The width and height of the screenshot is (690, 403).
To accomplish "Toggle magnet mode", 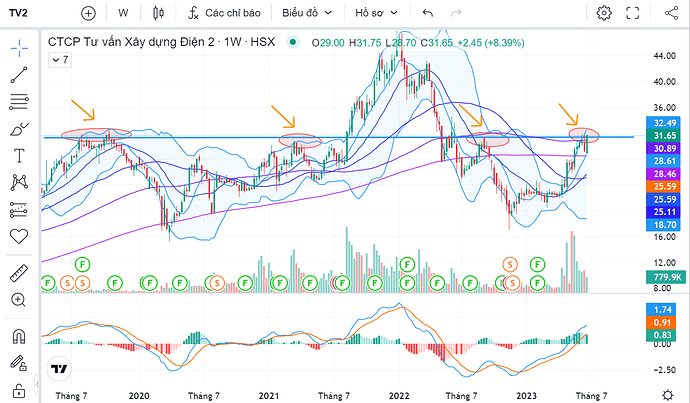I will (x=19, y=337).
